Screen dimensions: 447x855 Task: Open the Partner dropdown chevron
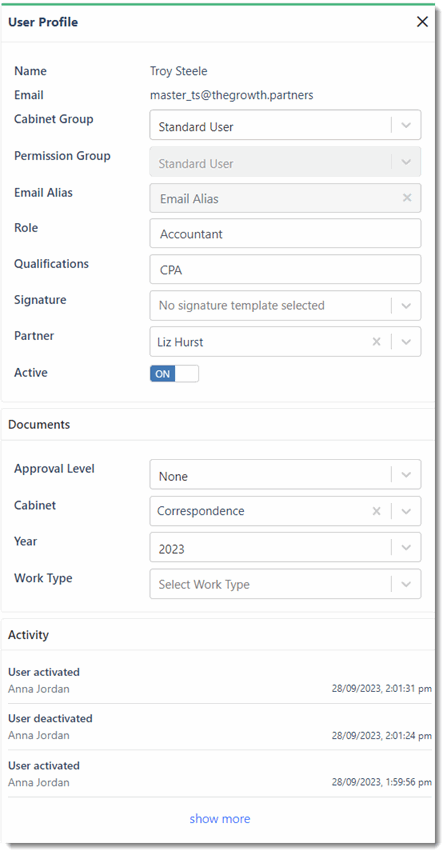coord(406,342)
